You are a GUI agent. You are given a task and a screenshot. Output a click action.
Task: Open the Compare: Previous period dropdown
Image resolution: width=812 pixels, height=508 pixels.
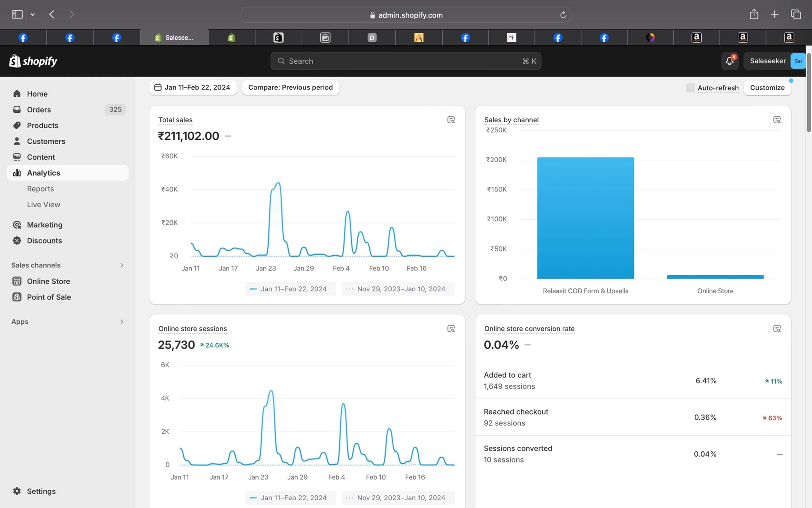point(290,87)
